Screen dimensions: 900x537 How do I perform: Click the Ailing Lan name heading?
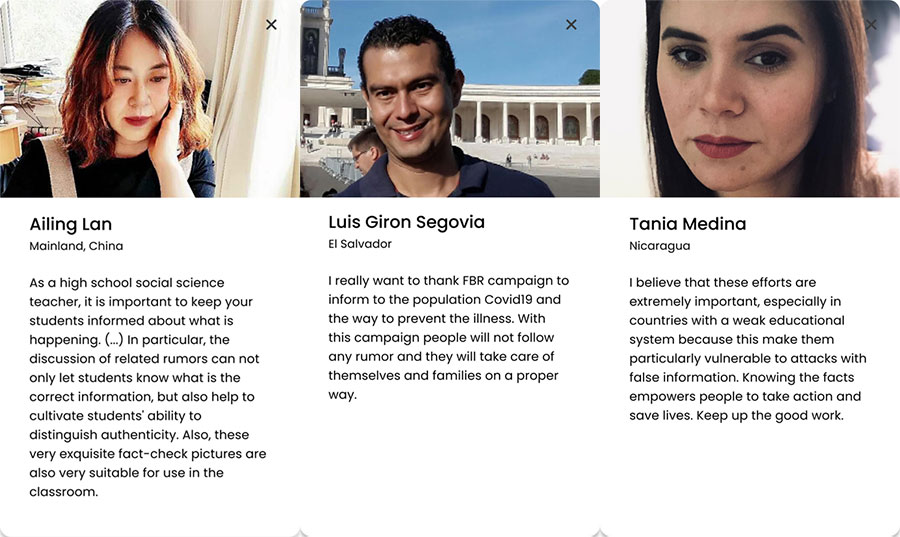[71, 224]
